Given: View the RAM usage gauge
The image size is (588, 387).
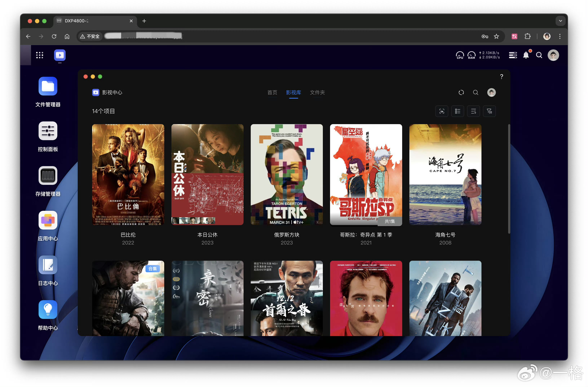Looking at the screenshot, I should (x=471, y=55).
